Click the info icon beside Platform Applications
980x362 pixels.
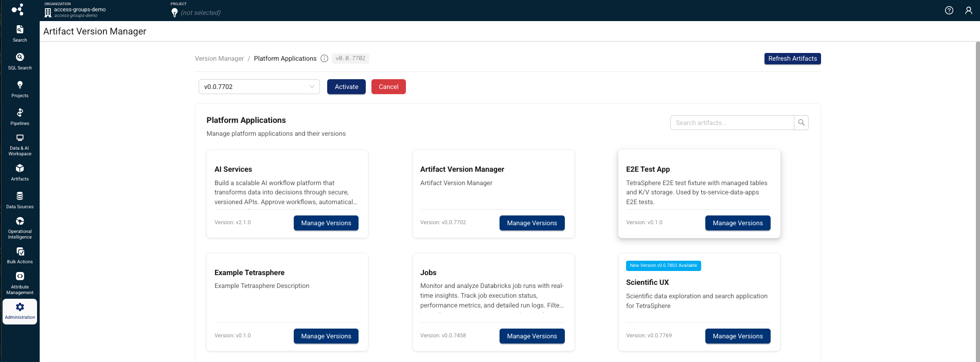coord(324,59)
